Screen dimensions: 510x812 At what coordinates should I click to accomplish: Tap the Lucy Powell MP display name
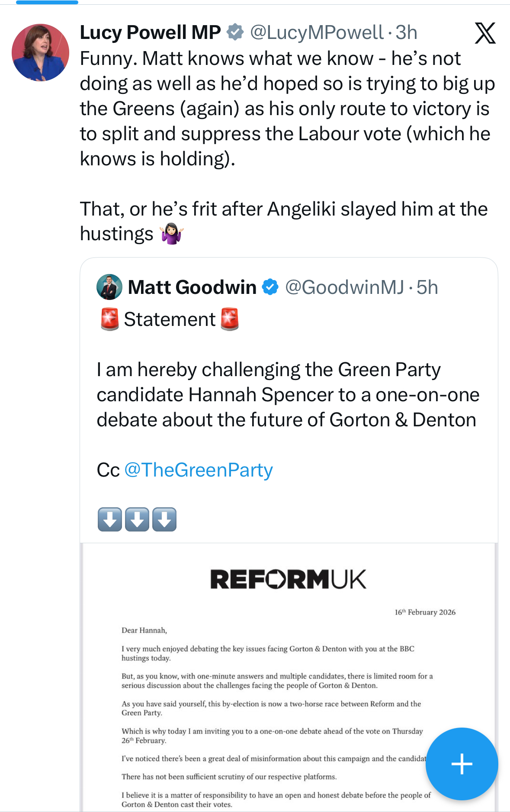[150, 32]
